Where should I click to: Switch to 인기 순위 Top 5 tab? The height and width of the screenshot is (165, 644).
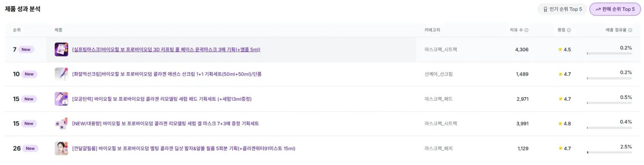click(x=562, y=9)
